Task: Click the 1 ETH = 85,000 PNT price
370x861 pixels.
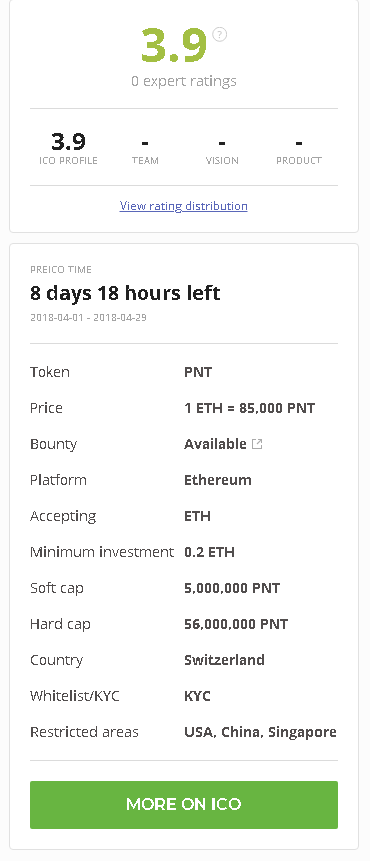Action: point(250,408)
